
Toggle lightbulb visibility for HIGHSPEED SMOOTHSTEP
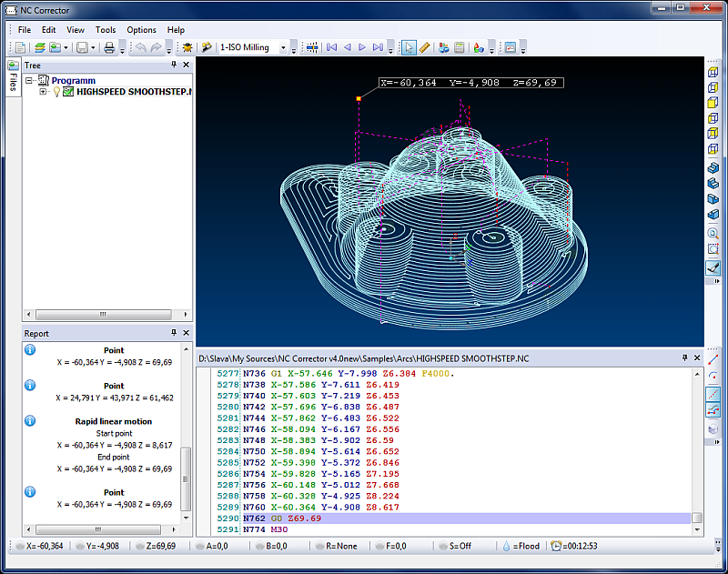[x=56, y=92]
